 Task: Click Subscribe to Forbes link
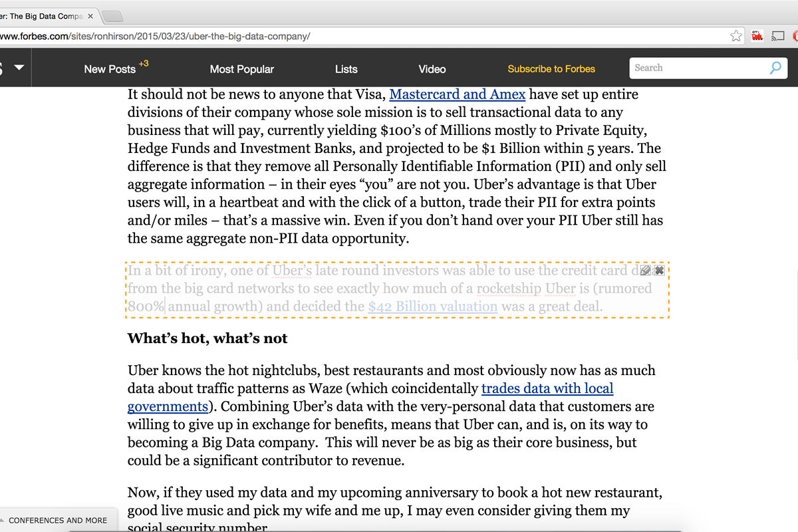[551, 69]
